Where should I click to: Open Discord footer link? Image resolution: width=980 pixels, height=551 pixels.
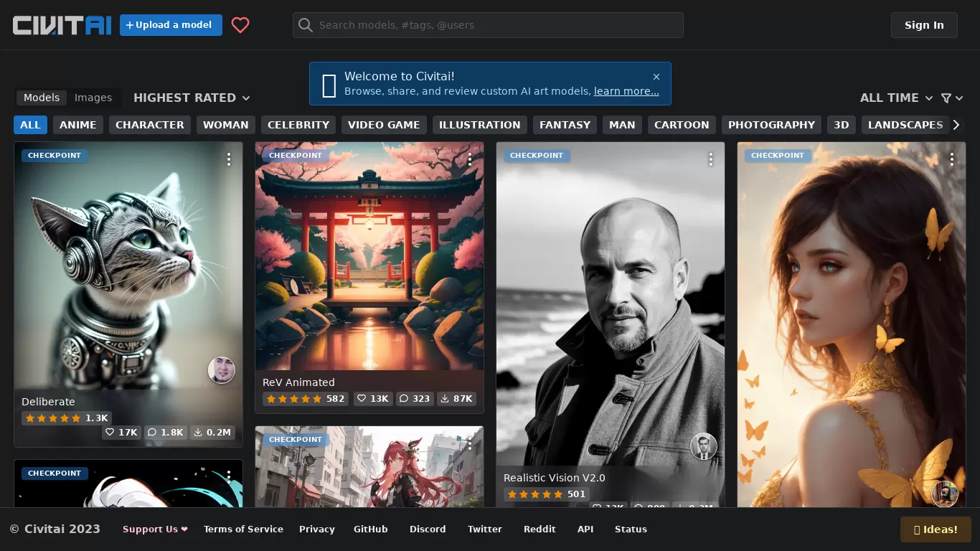(x=428, y=529)
